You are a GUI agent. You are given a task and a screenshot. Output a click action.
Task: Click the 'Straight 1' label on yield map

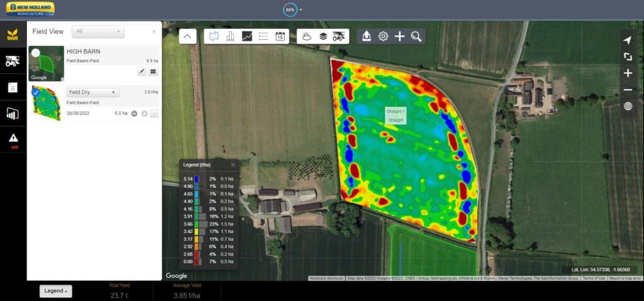point(396,111)
